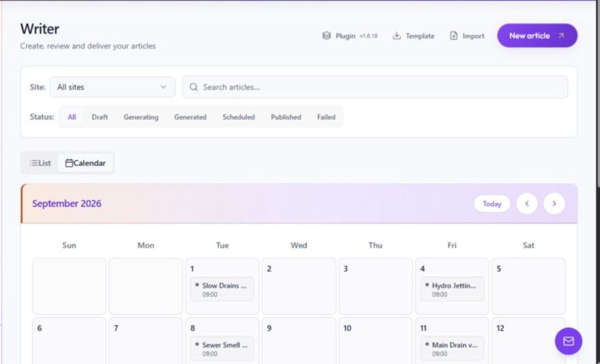This screenshot has height=364, width=600.
Task: Filter articles by Failed status
Action: coord(326,117)
